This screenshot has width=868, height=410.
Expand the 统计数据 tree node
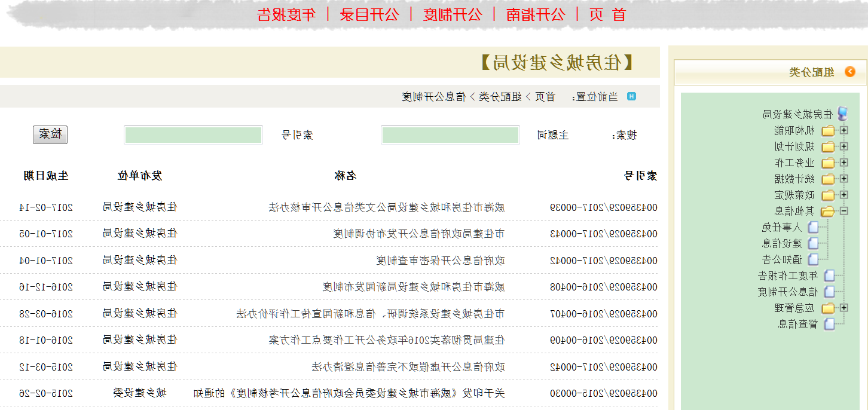pos(843,178)
